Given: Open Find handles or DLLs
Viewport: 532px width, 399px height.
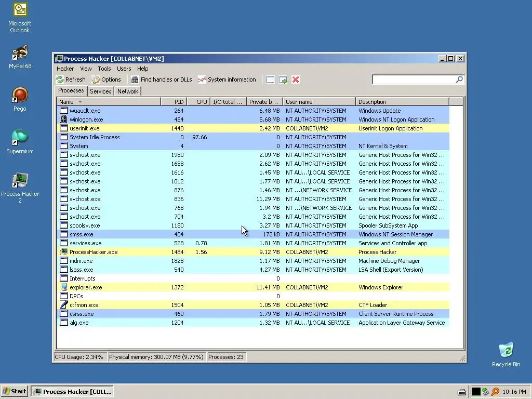Looking at the screenshot, I should click(162, 79).
